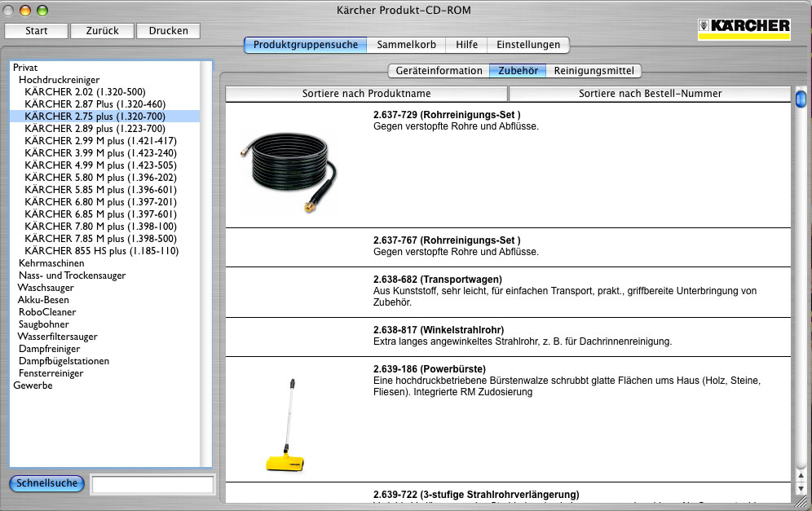Open the Sammelkorb tab
The width and height of the screenshot is (812, 511).
(407, 45)
